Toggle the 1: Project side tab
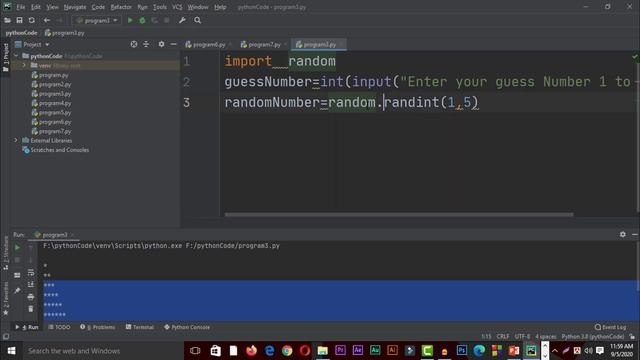This screenshot has width=640, height=360. pos(5,58)
